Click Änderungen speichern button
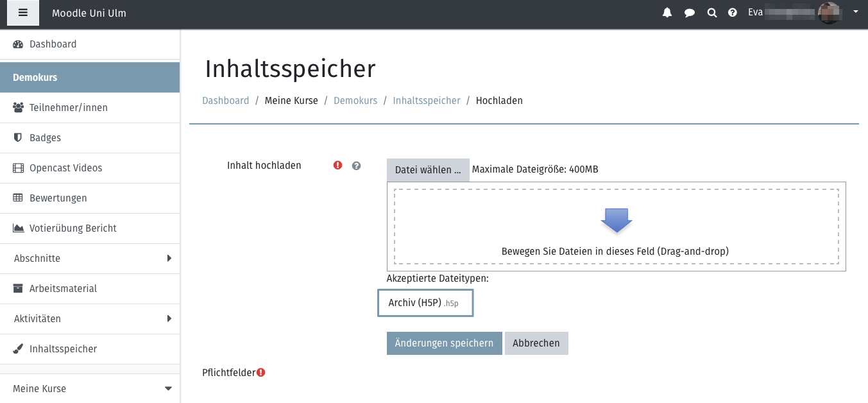Viewport: 868px width, 403px height. click(444, 343)
